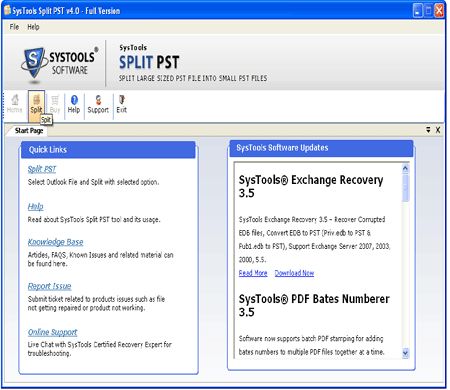The image size is (450, 390).
Task: Launch the Support toolbar icon
Action: (x=98, y=104)
